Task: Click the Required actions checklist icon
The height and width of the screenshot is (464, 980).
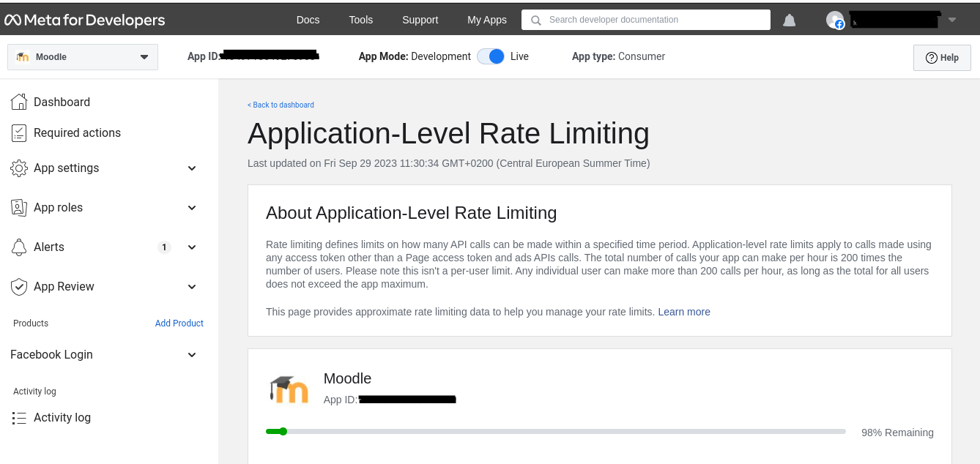Action: click(19, 132)
